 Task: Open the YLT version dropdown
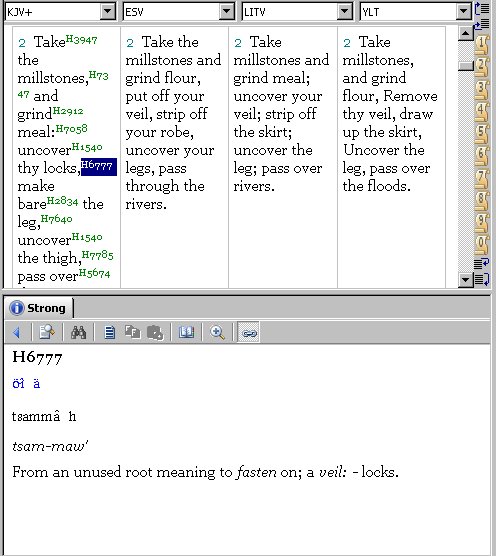pyautogui.click(x=463, y=12)
